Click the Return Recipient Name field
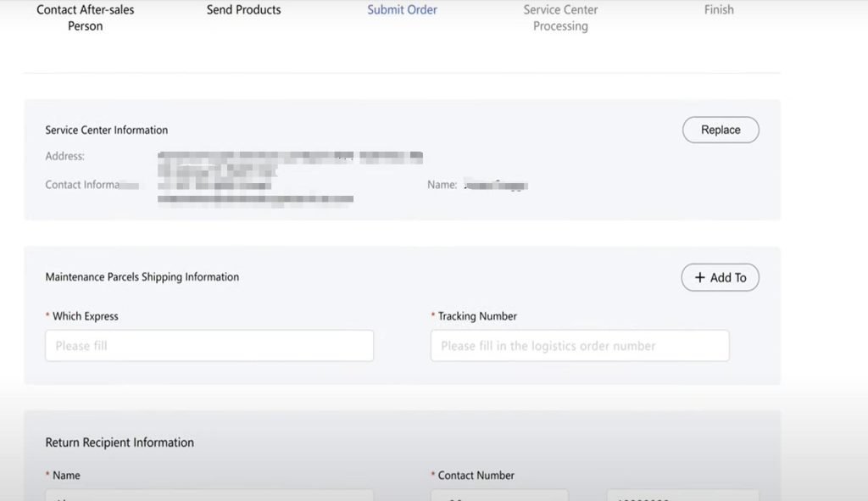The height and width of the screenshot is (501, 868). [209, 495]
